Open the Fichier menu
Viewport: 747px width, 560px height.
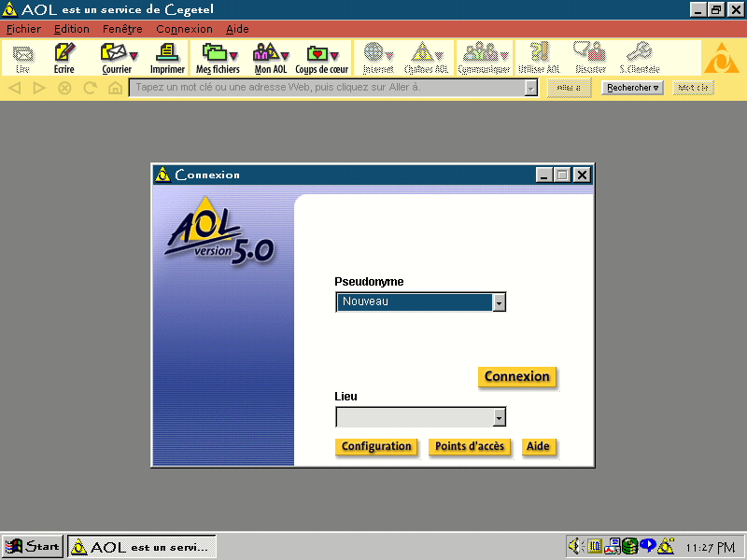coord(23,29)
